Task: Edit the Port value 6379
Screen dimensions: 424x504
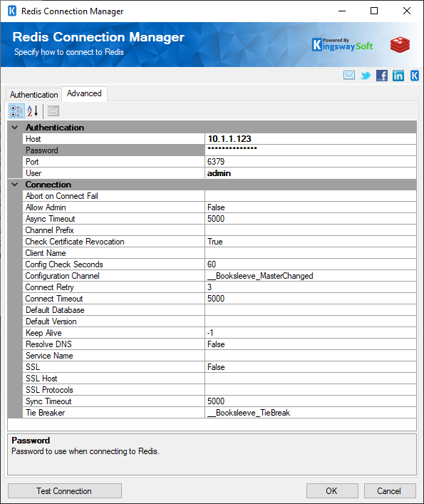Action: point(311,162)
